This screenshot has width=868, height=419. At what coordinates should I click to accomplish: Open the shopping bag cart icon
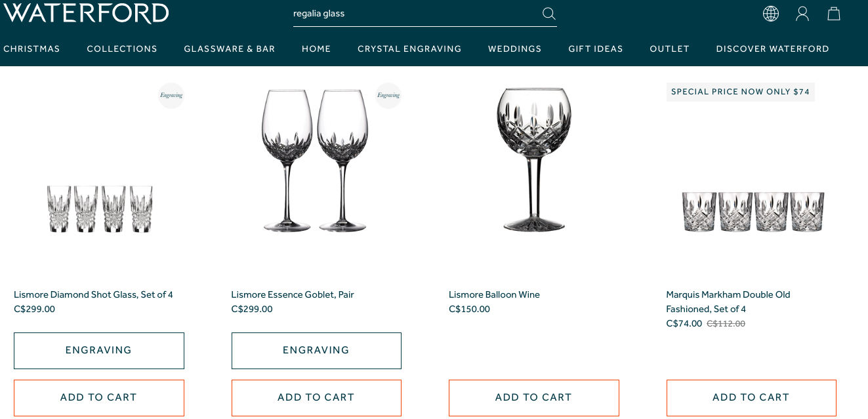pyautogui.click(x=833, y=14)
